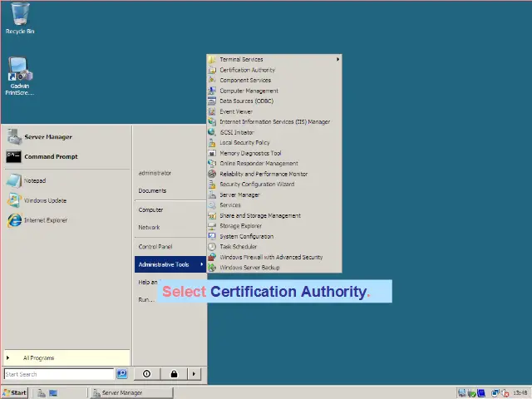Click Run... in Start menu
This screenshot has width=532, height=399.
click(146, 299)
